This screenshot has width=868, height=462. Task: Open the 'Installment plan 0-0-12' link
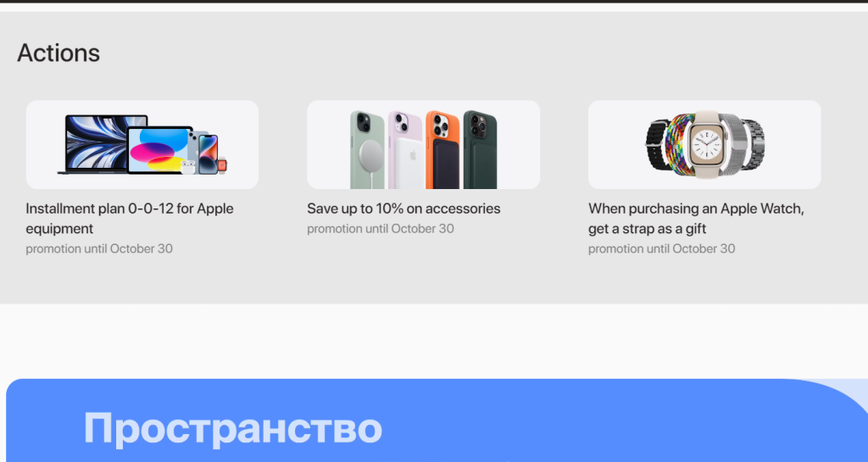click(130, 219)
